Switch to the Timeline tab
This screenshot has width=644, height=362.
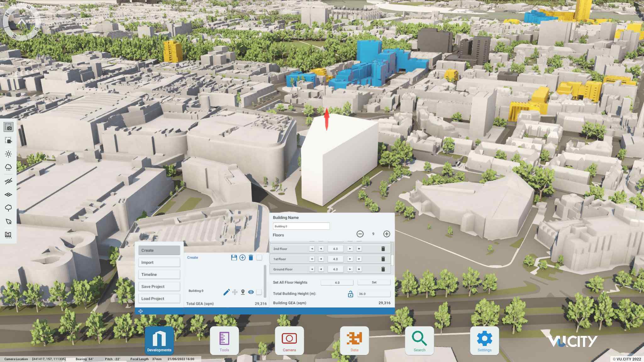click(x=159, y=274)
